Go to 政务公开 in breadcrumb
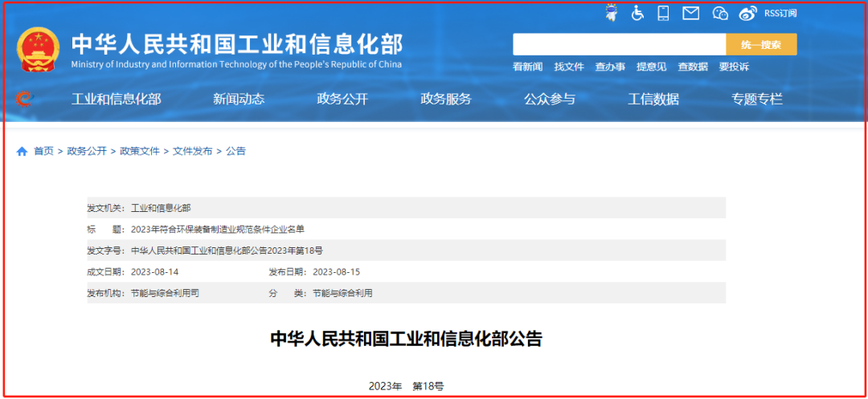 [86, 151]
